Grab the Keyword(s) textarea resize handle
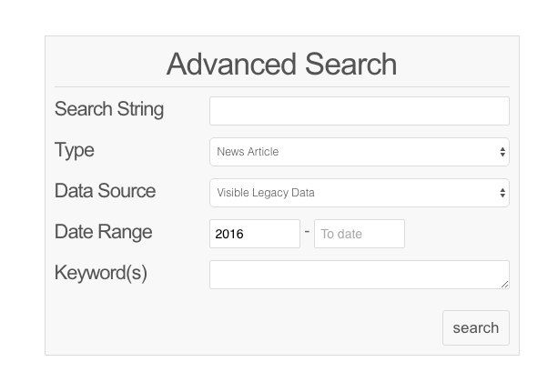Screen dimensions: 558x392 coord(505,285)
